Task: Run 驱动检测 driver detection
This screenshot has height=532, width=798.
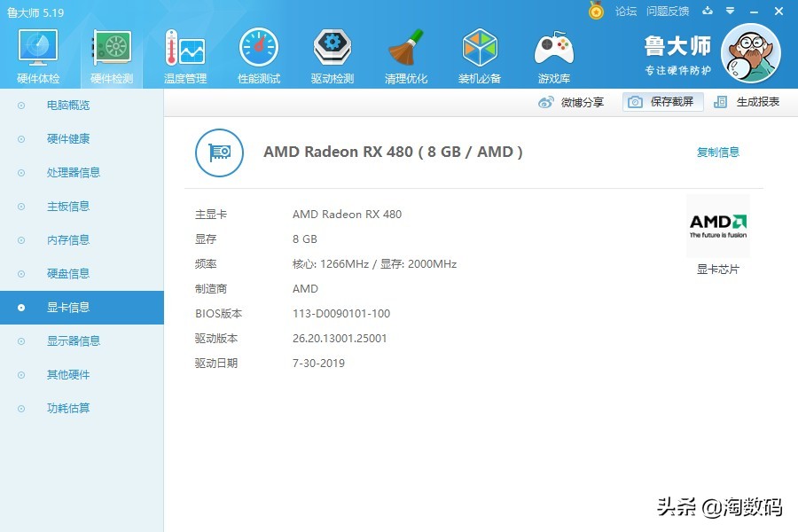Action: [332, 53]
